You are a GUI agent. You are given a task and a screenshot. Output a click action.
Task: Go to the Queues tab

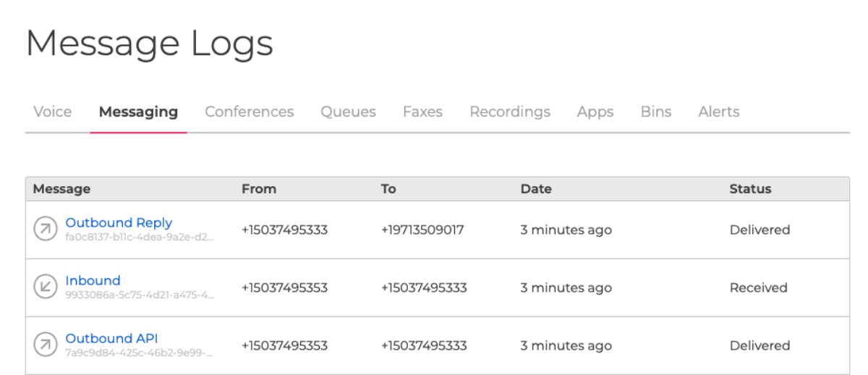[x=349, y=112]
